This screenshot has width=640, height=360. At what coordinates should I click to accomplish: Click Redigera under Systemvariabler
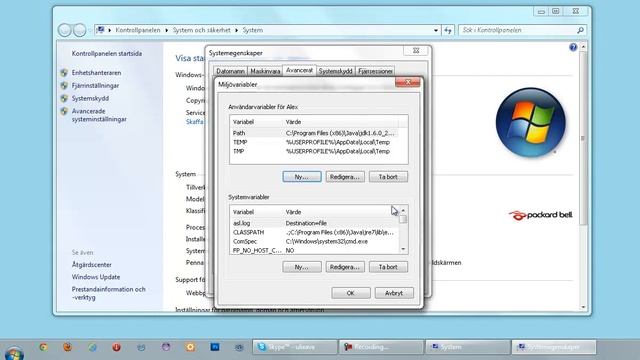(x=345, y=267)
